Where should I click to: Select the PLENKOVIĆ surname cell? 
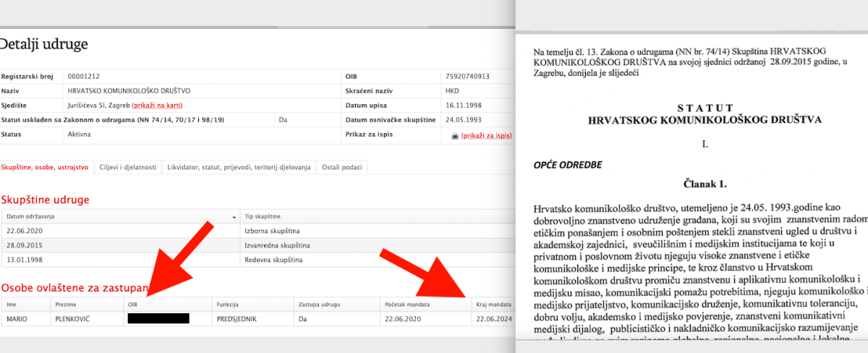tap(87, 318)
